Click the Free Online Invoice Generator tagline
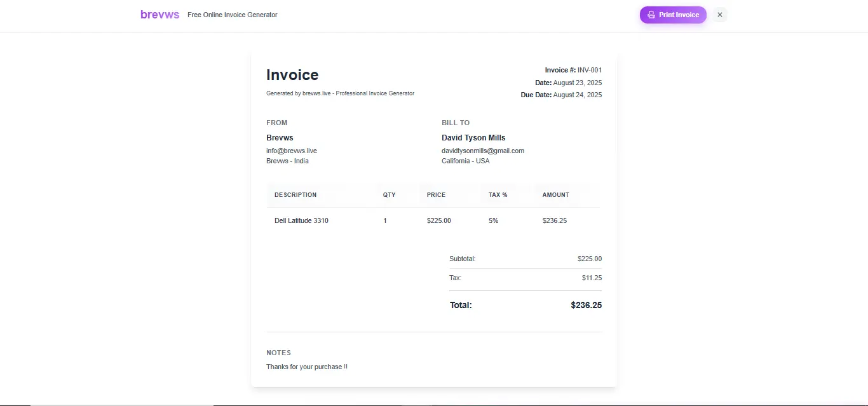Image resolution: width=868 pixels, height=406 pixels. click(x=233, y=15)
